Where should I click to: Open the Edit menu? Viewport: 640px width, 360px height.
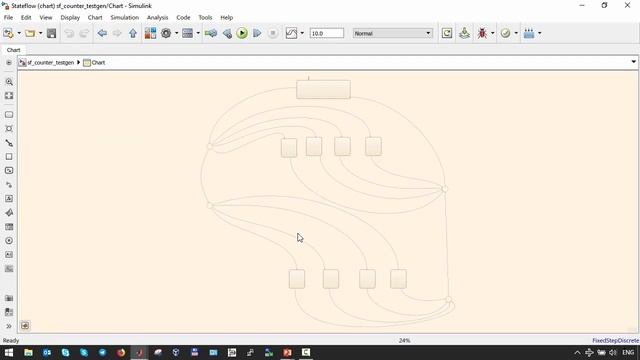tap(26, 18)
